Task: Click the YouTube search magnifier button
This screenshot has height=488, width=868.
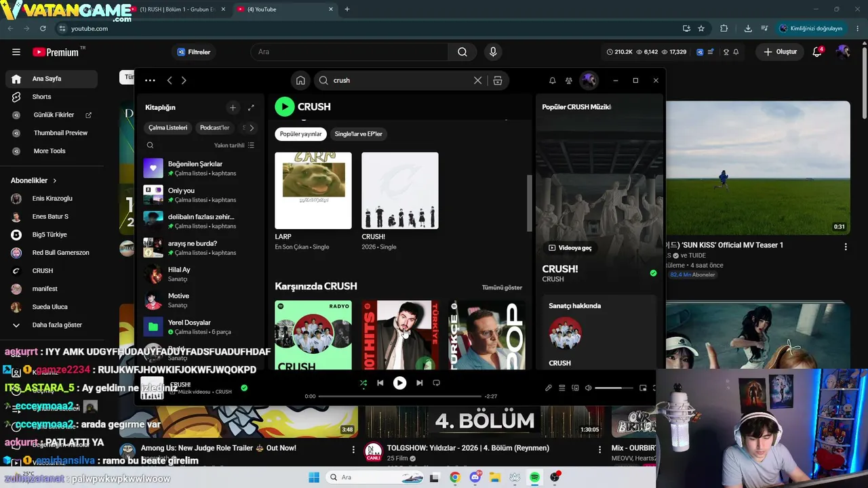Action: [462, 52]
